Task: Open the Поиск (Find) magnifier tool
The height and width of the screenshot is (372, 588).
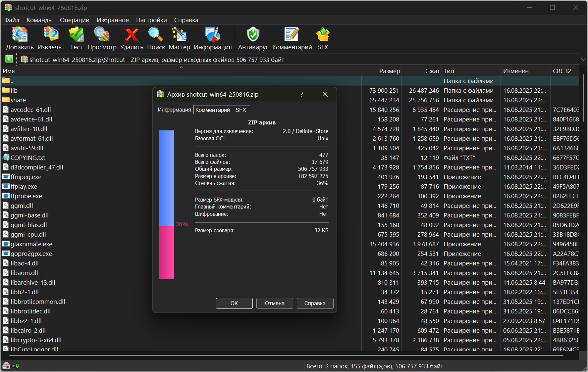Action: tap(156, 38)
